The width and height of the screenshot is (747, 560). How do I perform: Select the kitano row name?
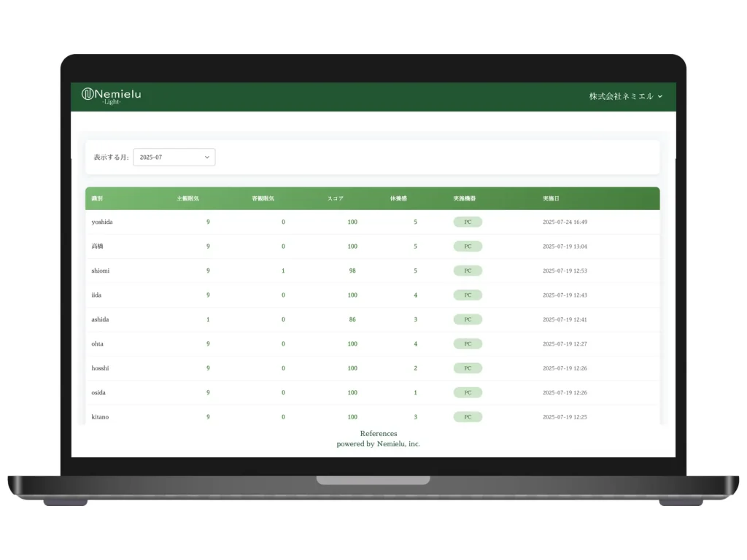click(100, 416)
